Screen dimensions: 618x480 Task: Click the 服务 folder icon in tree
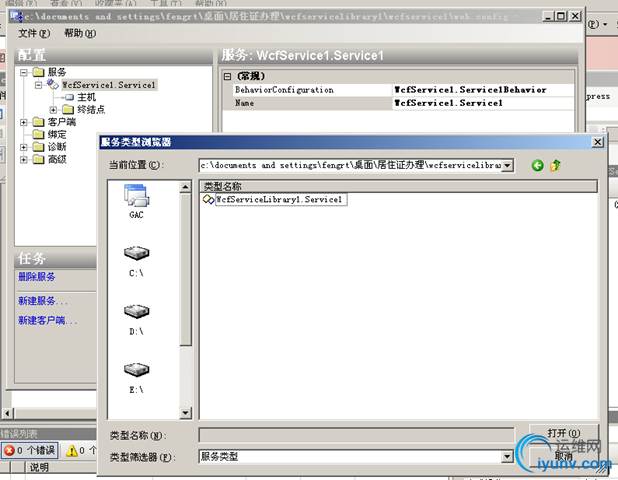point(38,72)
